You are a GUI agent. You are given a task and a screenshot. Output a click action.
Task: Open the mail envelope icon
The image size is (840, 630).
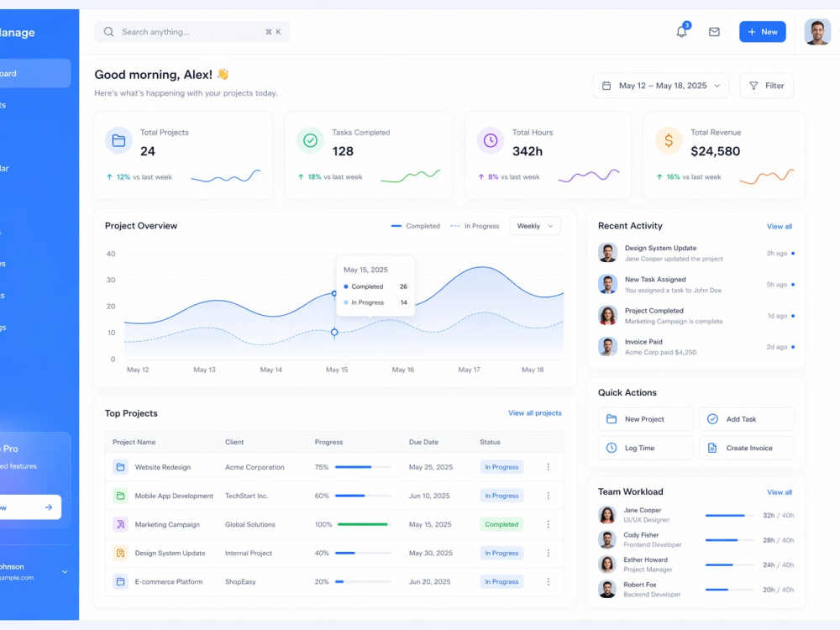714,32
